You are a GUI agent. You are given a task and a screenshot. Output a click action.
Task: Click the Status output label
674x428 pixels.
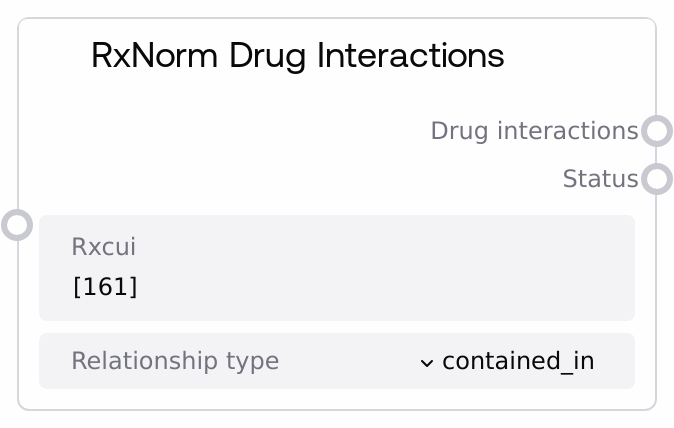(600, 179)
